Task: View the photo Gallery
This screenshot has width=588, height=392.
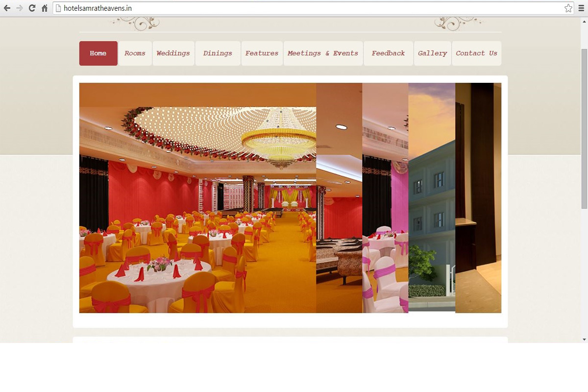Action: (433, 53)
